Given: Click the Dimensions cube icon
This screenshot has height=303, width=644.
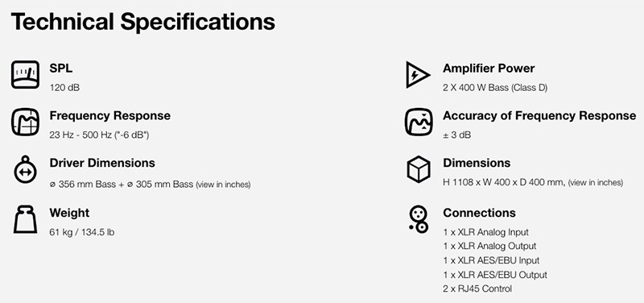Looking at the screenshot, I should [x=419, y=169].
